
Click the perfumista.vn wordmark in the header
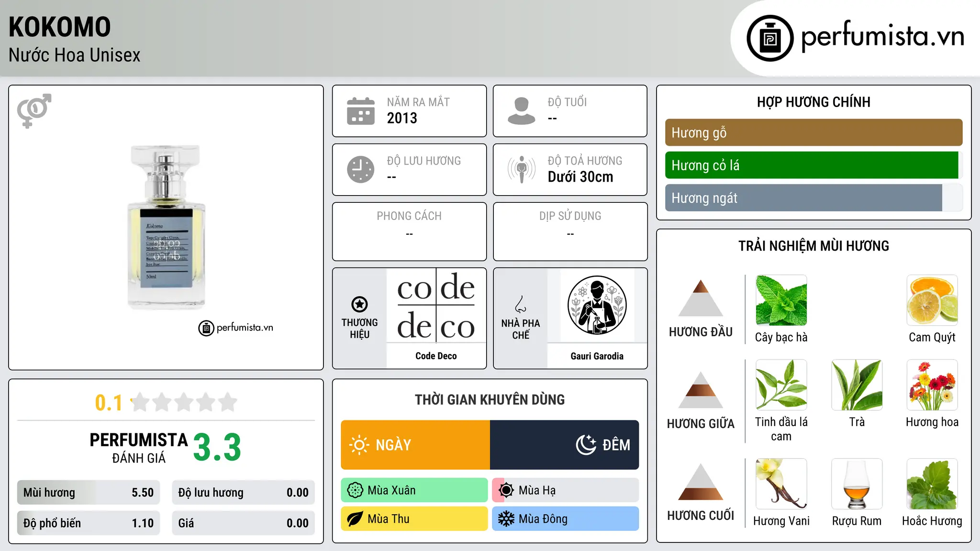pyautogui.click(x=882, y=36)
